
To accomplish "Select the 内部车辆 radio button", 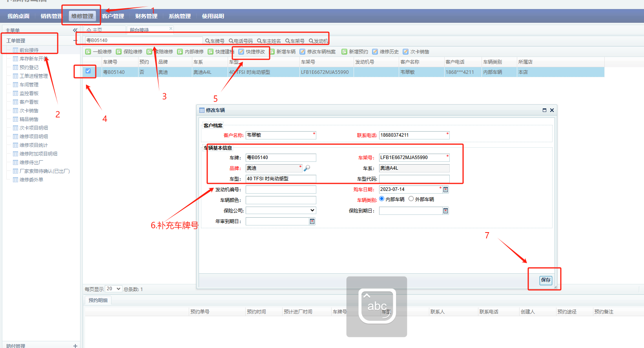I will pyautogui.click(x=382, y=199).
